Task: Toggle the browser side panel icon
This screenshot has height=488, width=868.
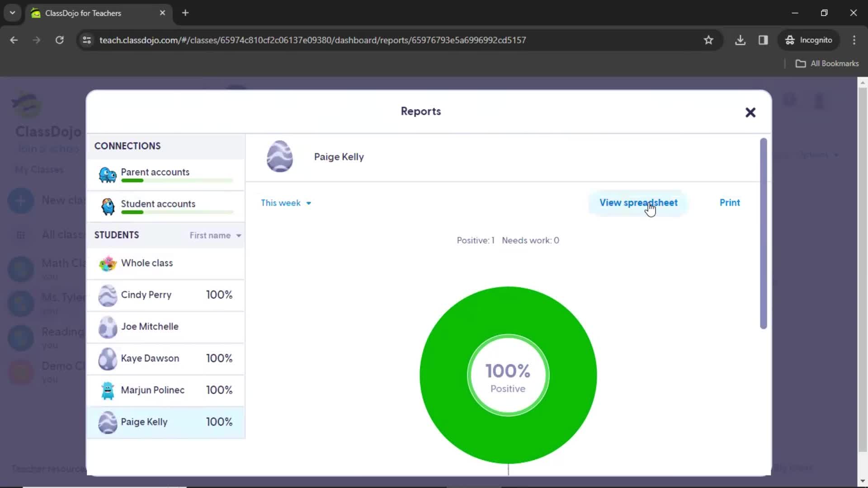Action: 763,40
